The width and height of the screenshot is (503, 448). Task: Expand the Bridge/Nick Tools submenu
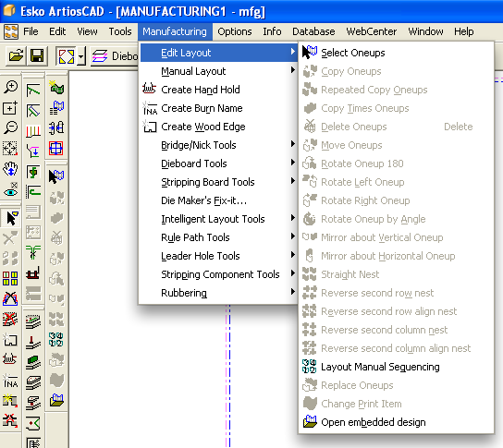tap(219, 145)
